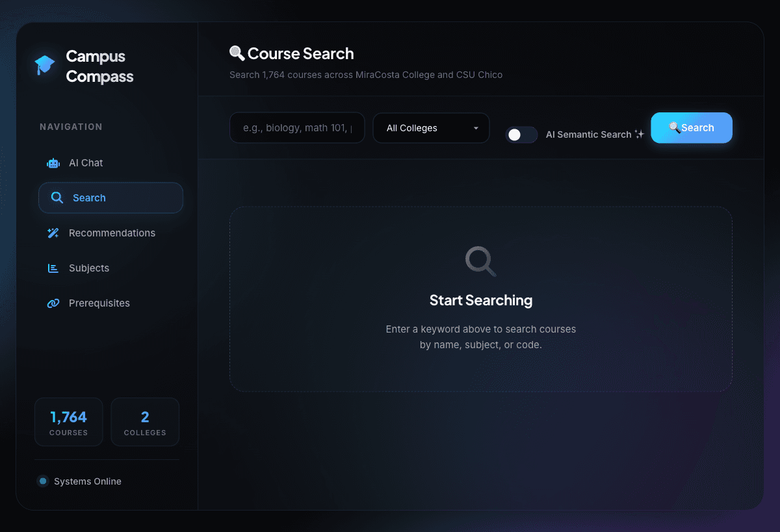Click the magic wand Recommendations icon

pyautogui.click(x=53, y=233)
